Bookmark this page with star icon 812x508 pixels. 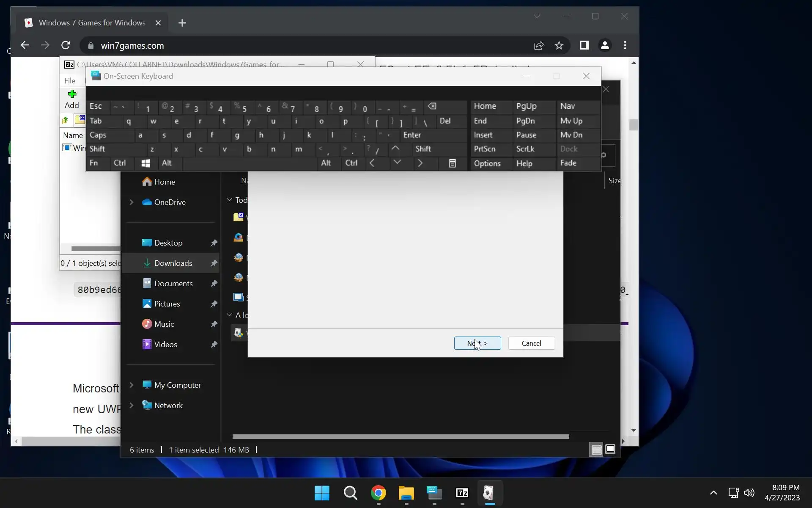pyautogui.click(x=559, y=45)
